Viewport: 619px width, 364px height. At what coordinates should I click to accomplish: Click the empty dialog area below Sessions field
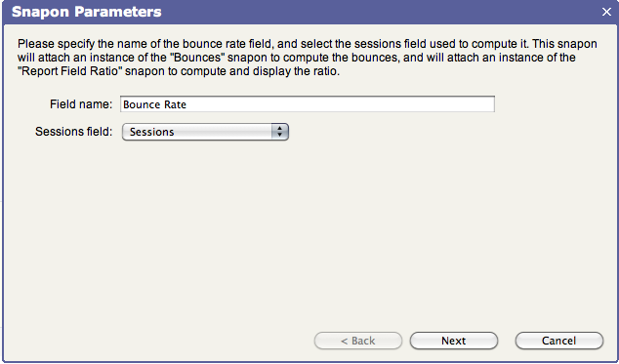[309, 233]
